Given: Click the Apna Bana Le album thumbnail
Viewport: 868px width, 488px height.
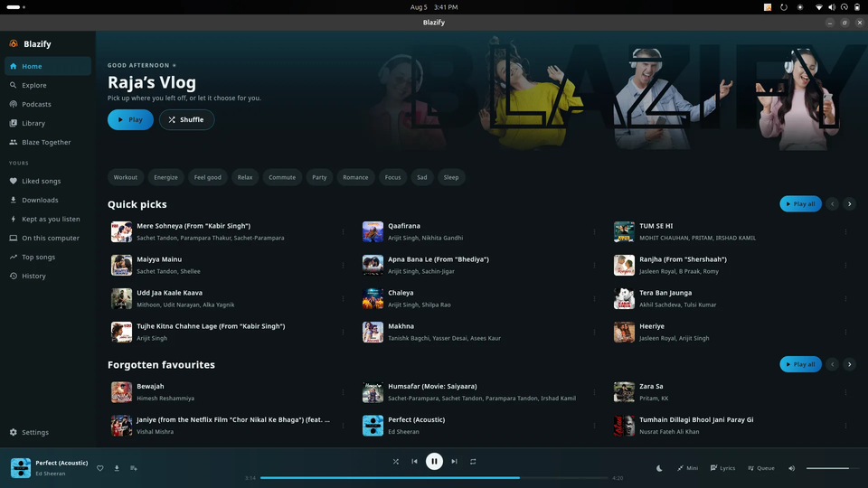Looking at the screenshot, I should [x=373, y=265].
